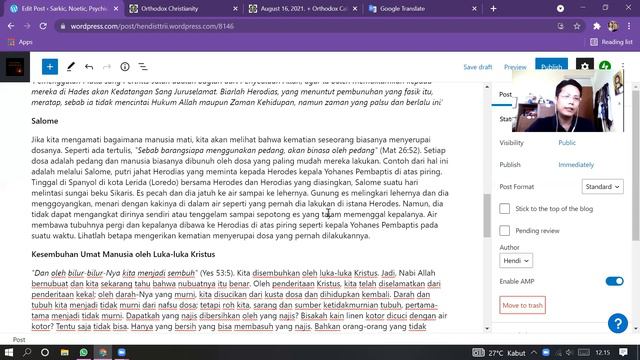Click Move to trash button
Screen dimensions: 640x360
coord(522,305)
